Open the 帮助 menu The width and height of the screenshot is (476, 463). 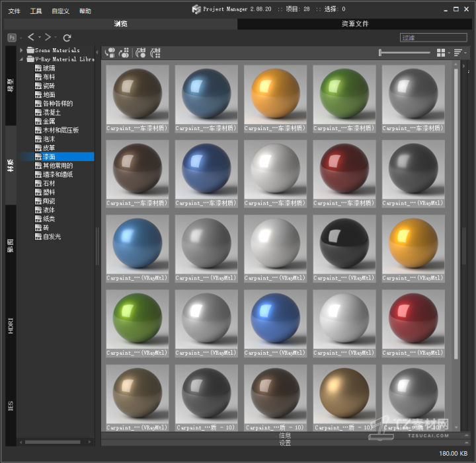point(85,11)
